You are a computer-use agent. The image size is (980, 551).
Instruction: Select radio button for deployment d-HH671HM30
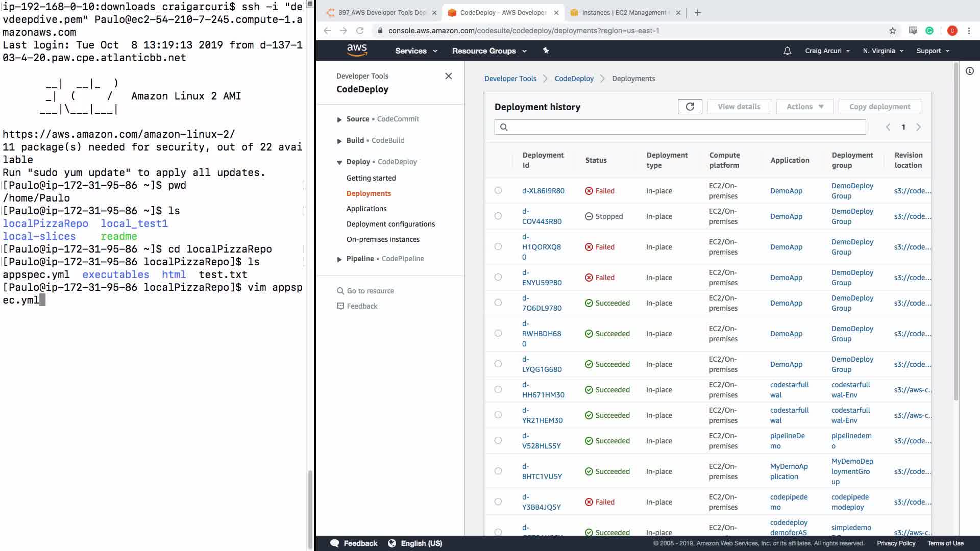[498, 389]
